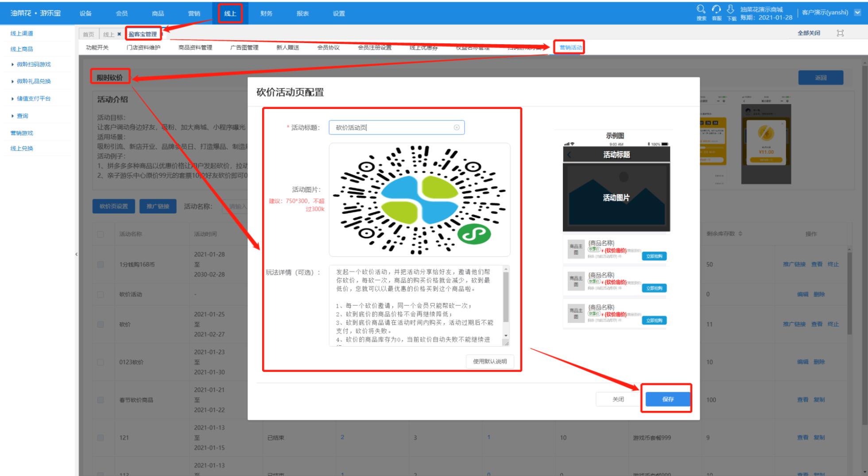Click the 使用默认说明 button
868x476 pixels.
point(490,361)
